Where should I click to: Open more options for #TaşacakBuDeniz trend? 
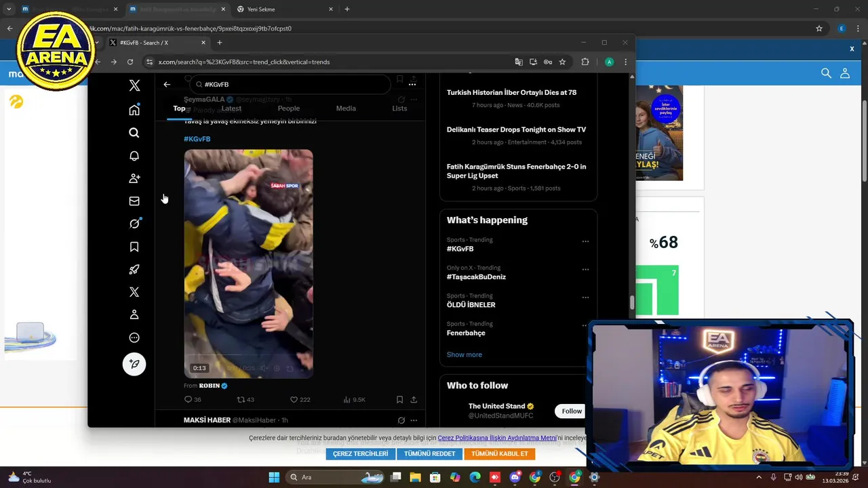click(x=585, y=269)
